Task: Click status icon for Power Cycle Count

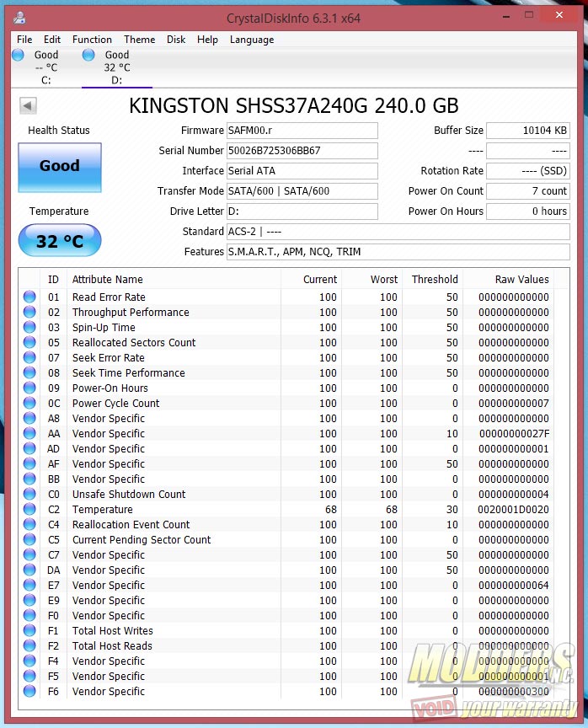Action: tap(29, 403)
